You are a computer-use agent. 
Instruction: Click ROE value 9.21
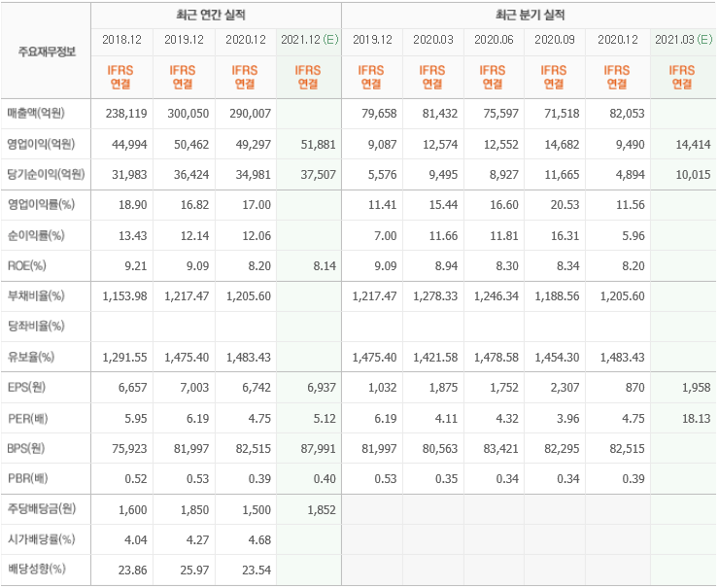(x=136, y=266)
